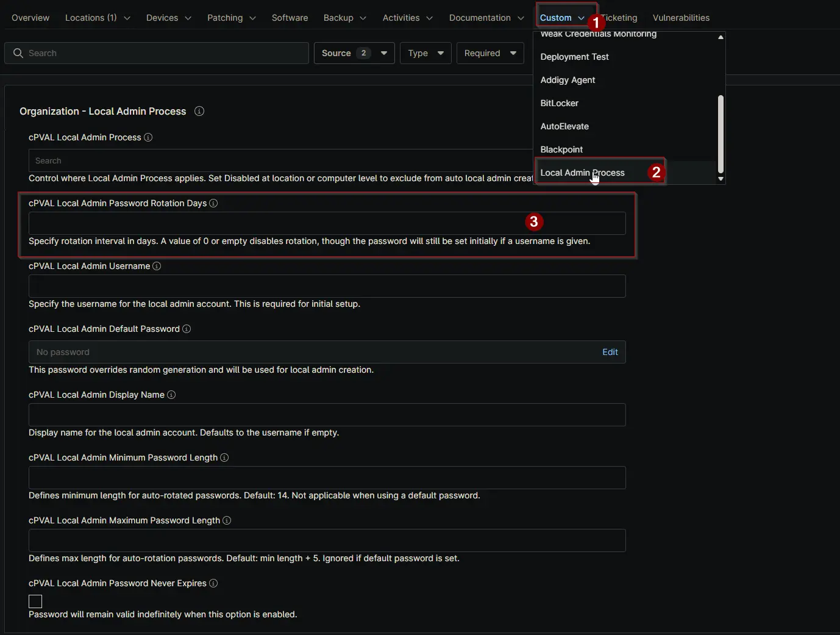Click info icon next to cPVAL Local Admin Process
The width and height of the screenshot is (840, 635).
click(148, 137)
